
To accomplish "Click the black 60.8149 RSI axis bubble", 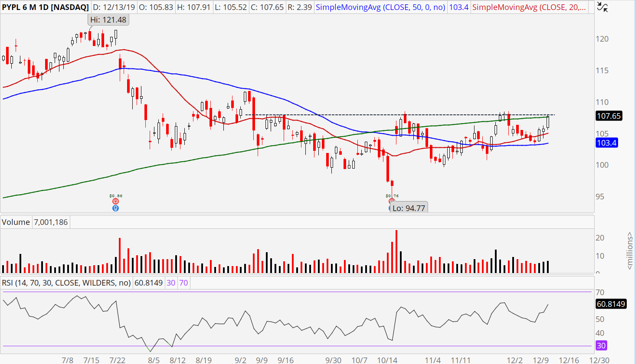I will (611, 304).
